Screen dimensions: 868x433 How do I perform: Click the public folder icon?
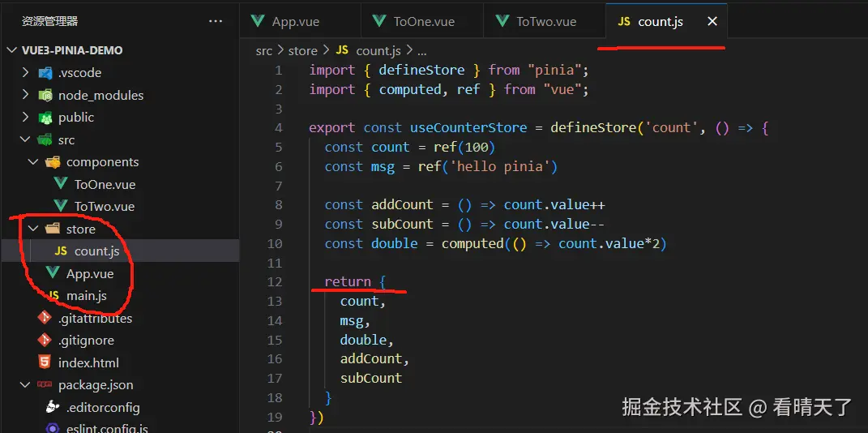45,118
